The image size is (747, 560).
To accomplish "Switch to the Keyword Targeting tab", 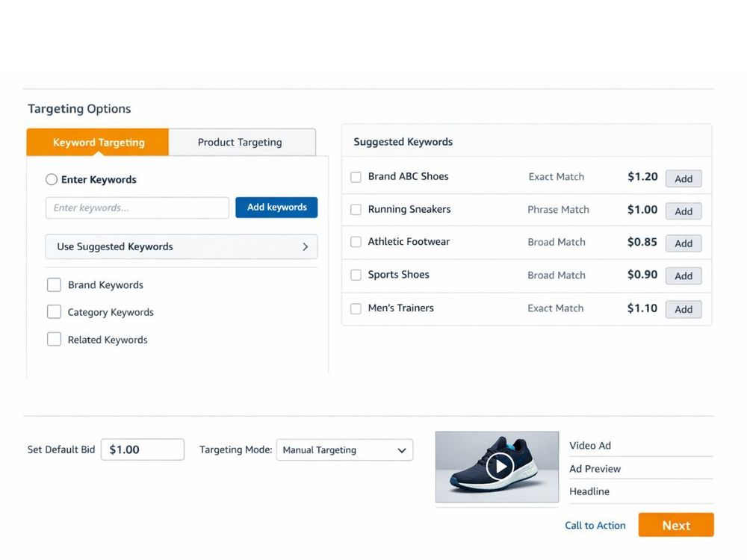I will [98, 142].
